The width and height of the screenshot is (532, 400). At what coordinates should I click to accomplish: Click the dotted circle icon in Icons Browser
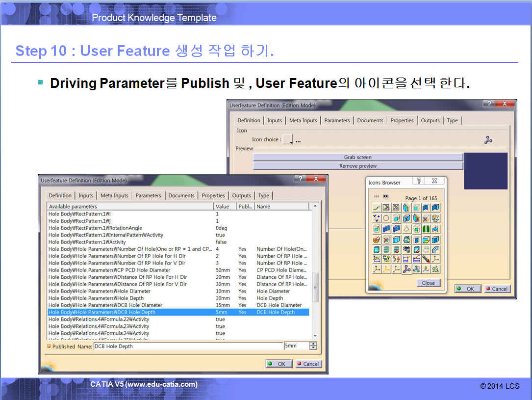pyautogui.click(x=386, y=218)
